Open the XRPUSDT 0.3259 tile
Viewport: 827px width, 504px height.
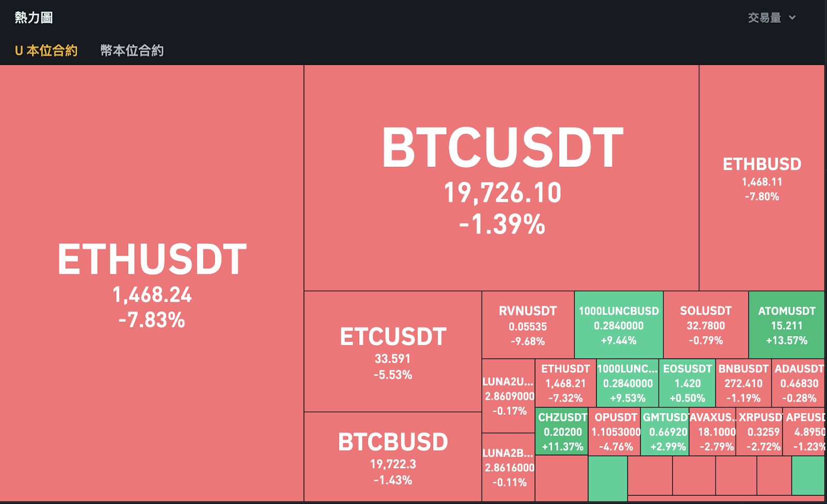[761, 432]
